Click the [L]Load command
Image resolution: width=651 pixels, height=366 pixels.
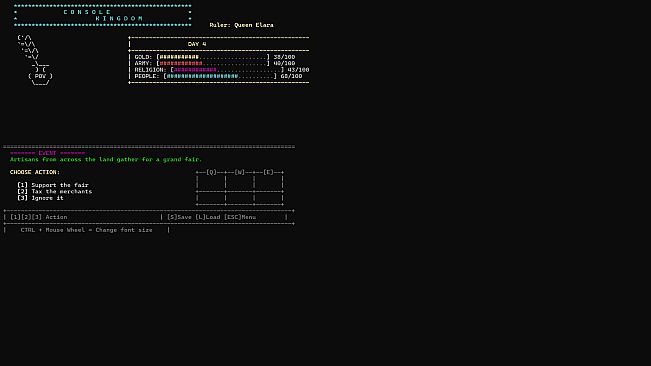(208, 217)
